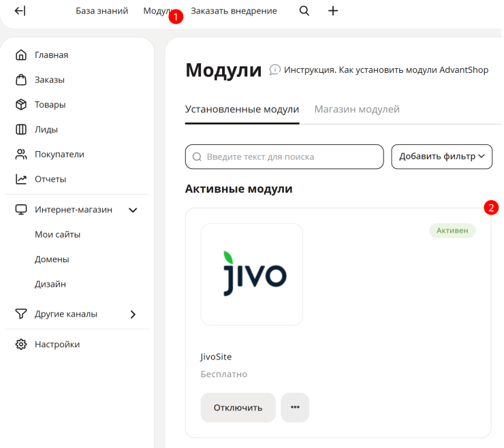This screenshot has height=448, width=504.
Task: Open Мои сайты submenu item
Action: [57, 235]
